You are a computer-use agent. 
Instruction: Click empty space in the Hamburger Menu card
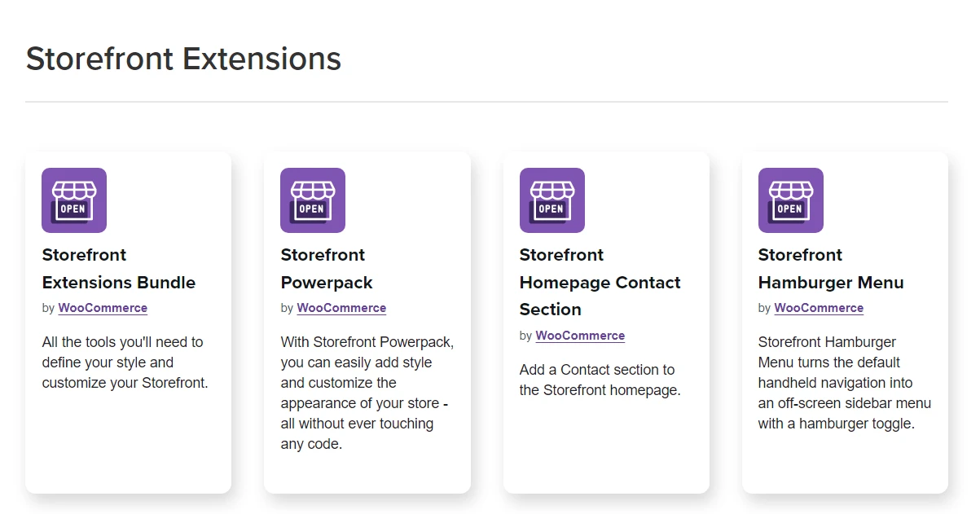[x=845, y=464]
